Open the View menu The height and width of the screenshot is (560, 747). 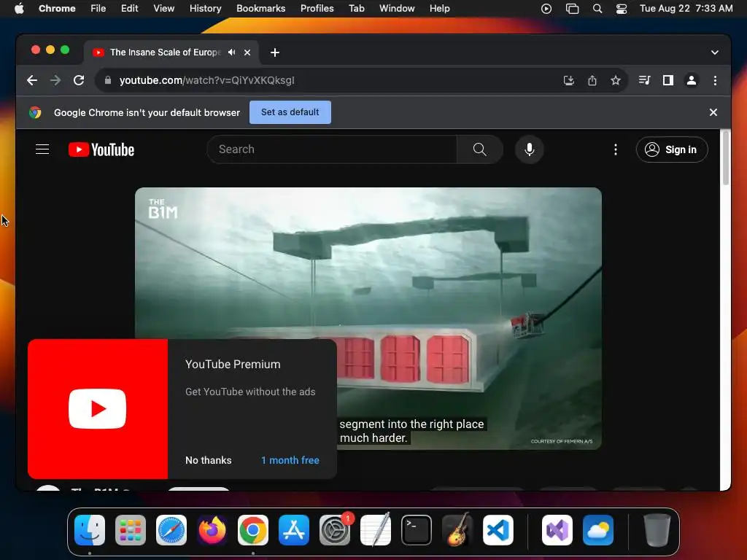click(164, 9)
